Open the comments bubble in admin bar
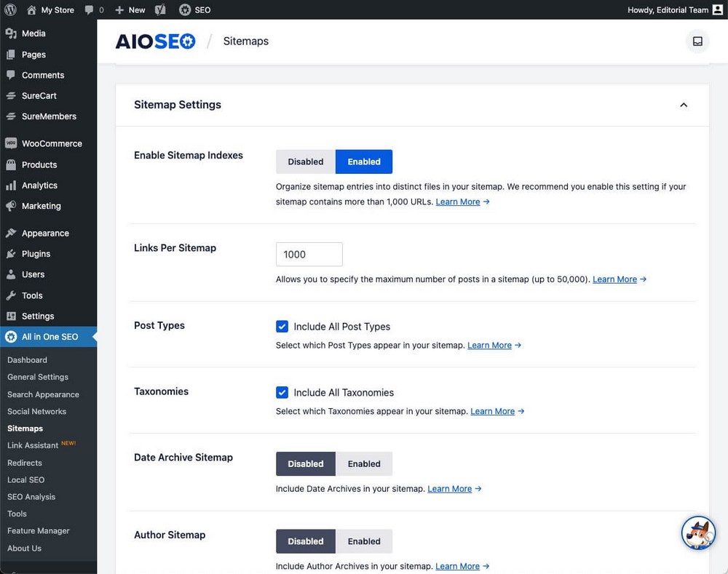Image resolution: width=728 pixels, height=574 pixels. (x=89, y=9)
